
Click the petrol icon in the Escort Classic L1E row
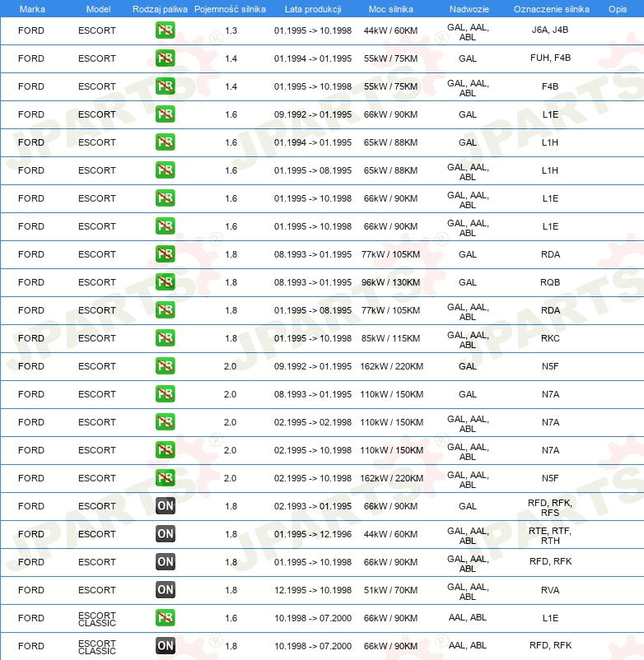coord(165,618)
